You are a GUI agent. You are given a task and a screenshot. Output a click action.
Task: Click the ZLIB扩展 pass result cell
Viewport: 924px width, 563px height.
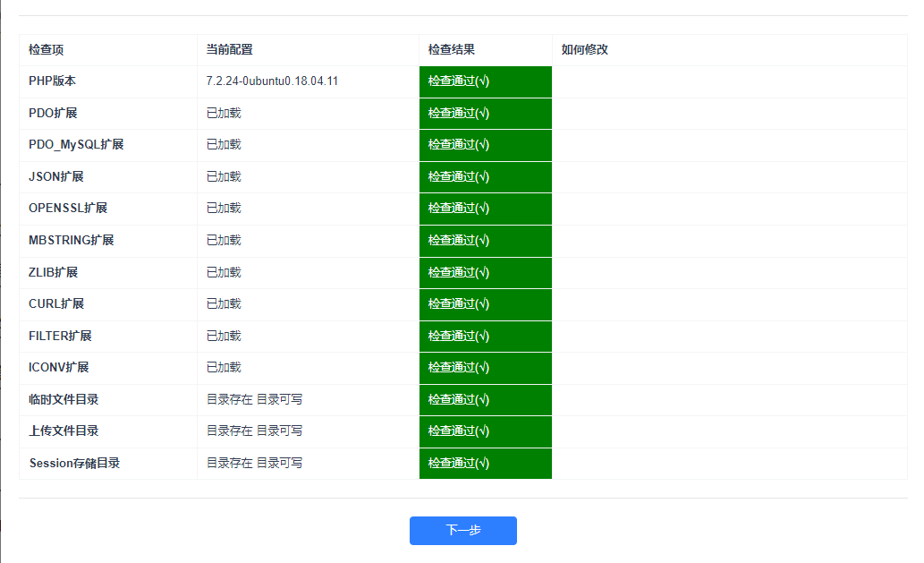point(485,272)
